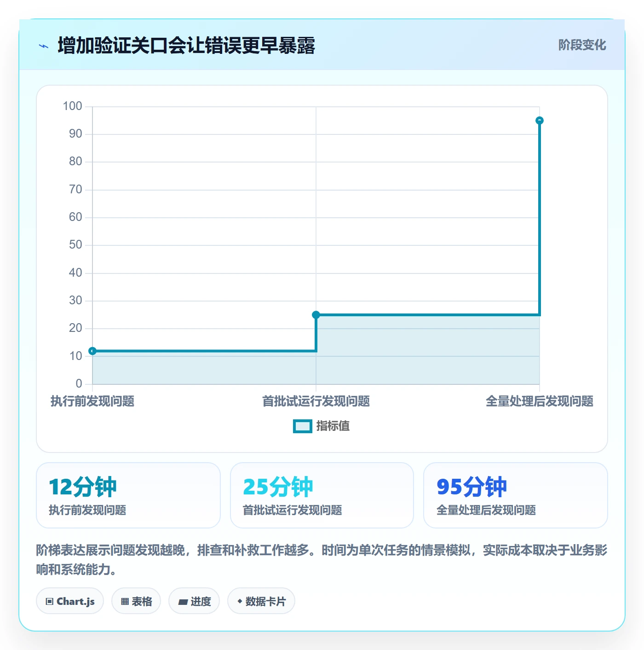Click the 25分钟 stat value

(278, 487)
